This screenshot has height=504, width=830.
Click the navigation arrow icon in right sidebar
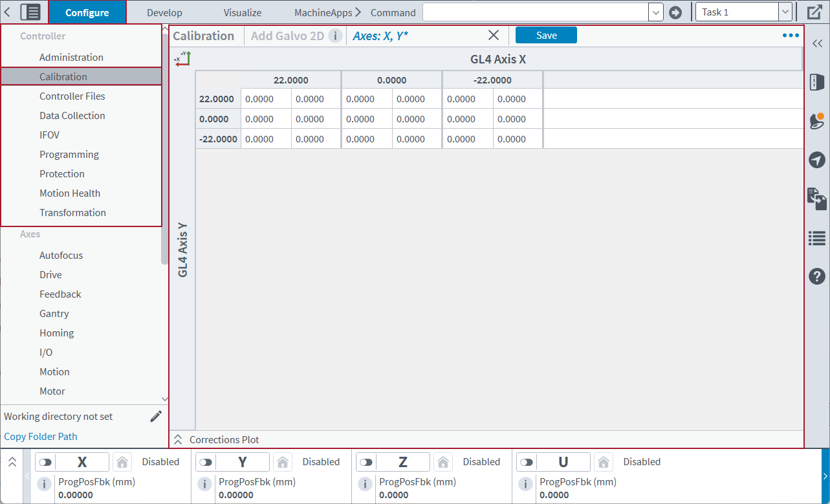(x=817, y=160)
